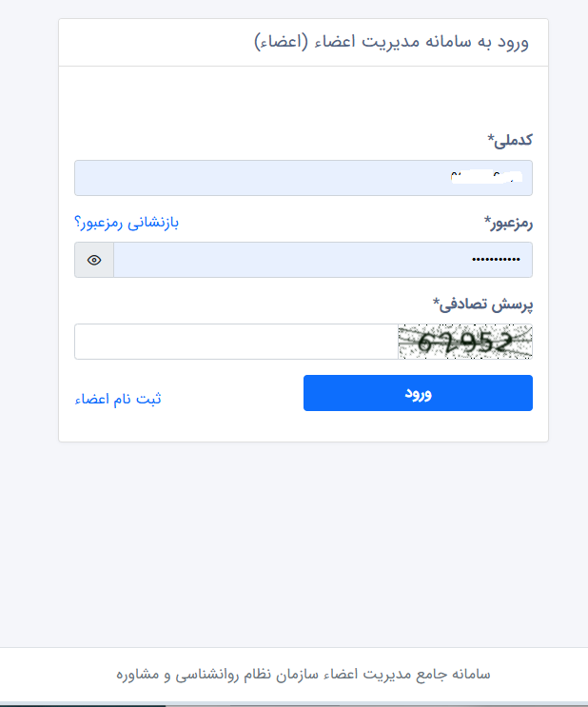Click the captcha number image
Image resolution: width=588 pixels, height=707 pixels.
pos(465,342)
